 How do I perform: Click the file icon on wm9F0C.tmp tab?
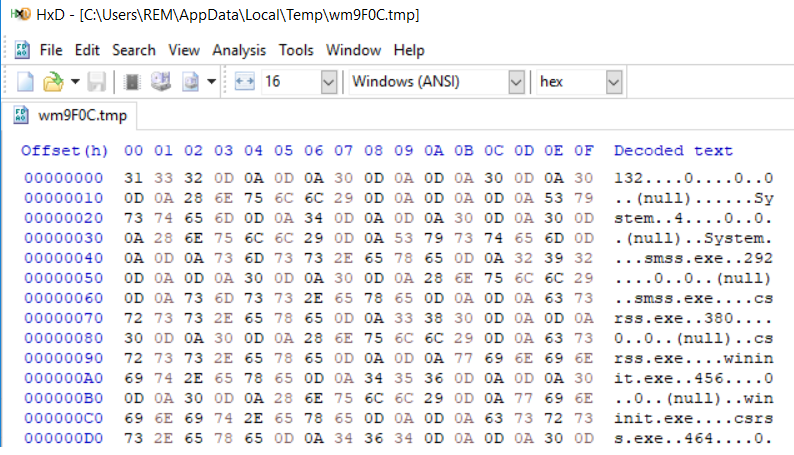[21, 115]
